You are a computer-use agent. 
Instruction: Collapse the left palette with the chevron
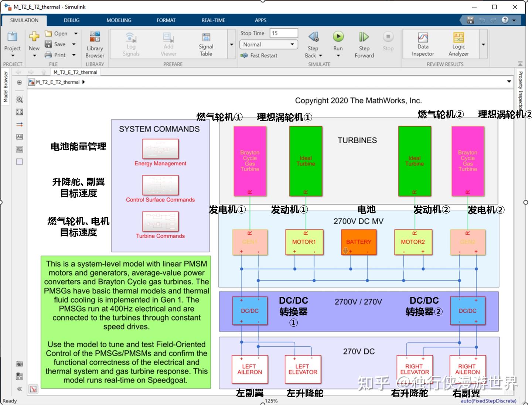(x=19, y=388)
